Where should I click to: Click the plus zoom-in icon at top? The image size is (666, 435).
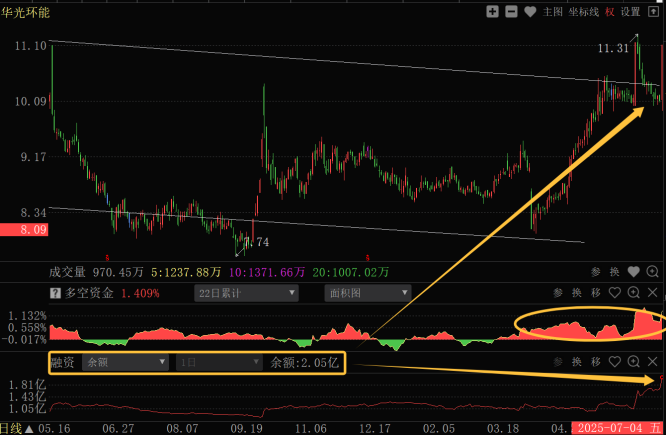click(492, 12)
